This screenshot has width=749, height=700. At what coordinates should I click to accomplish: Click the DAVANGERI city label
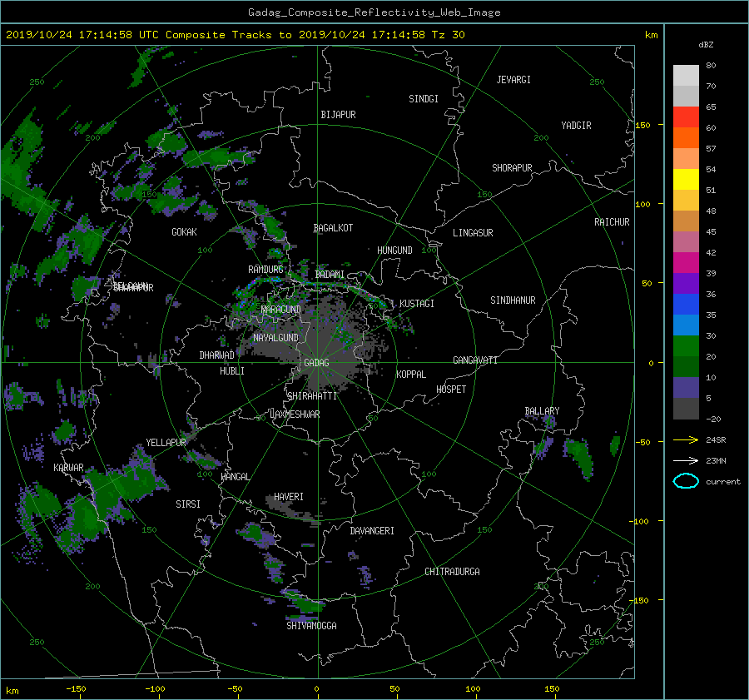pos(372,531)
